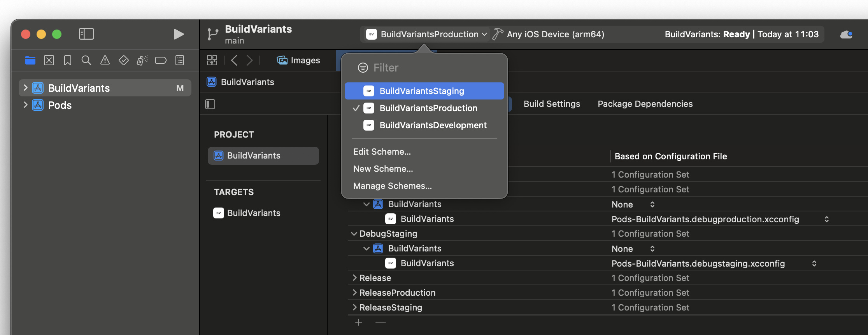Expand the ReleaseStaging configuration
The image size is (868, 335).
pyautogui.click(x=354, y=307)
